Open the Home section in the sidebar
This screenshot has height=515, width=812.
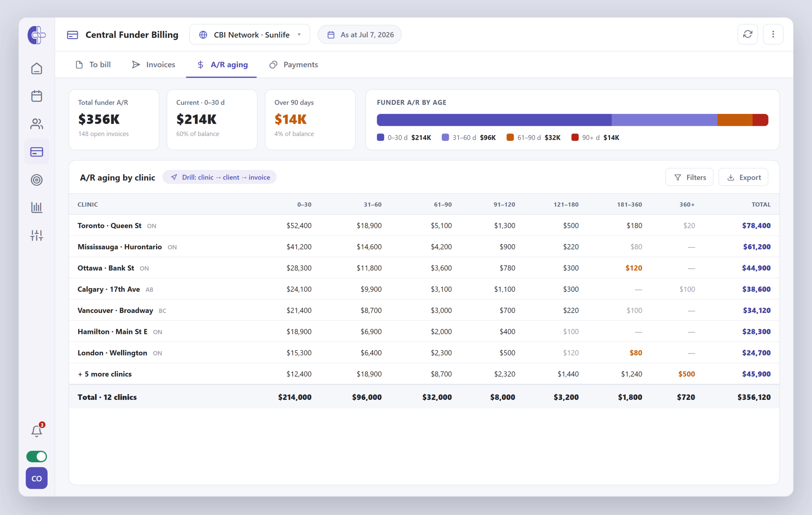pyautogui.click(x=36, y=69)
